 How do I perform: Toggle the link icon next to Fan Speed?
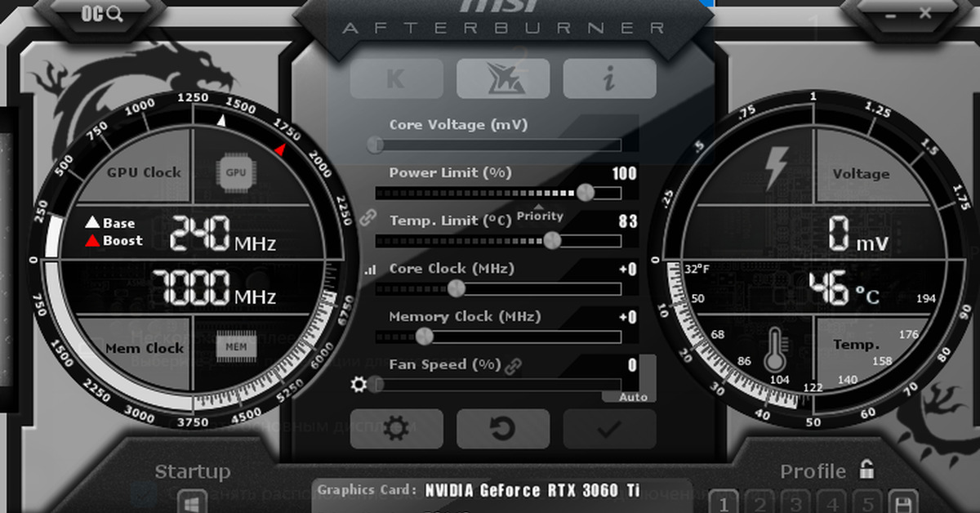coord(514,366)
